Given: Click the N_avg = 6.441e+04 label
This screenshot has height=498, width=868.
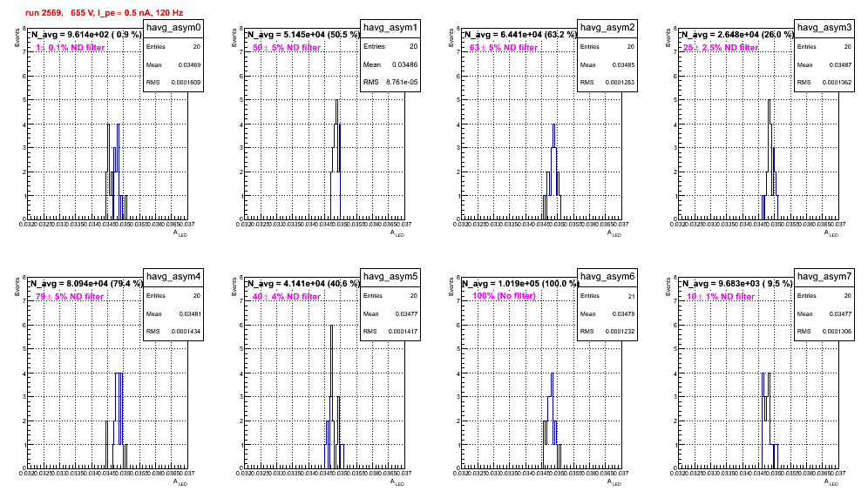Looking at the screenshot, I should 519,34.
